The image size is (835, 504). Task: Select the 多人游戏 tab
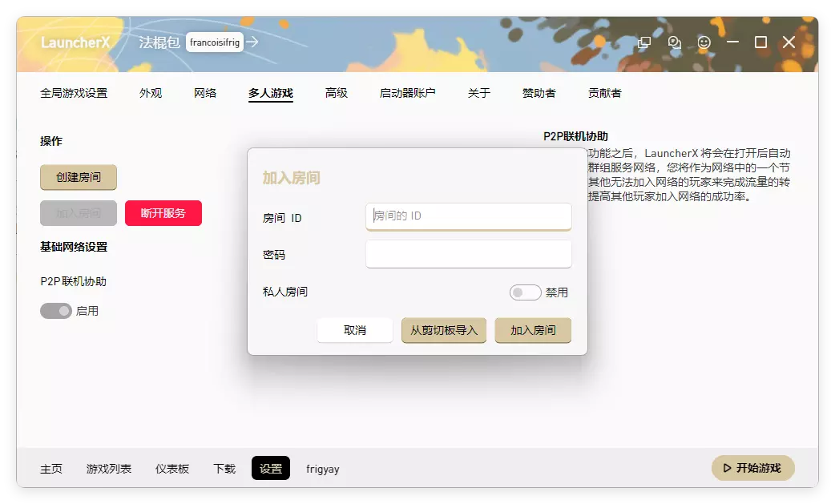pyautogui.click(x=271, y=93)
